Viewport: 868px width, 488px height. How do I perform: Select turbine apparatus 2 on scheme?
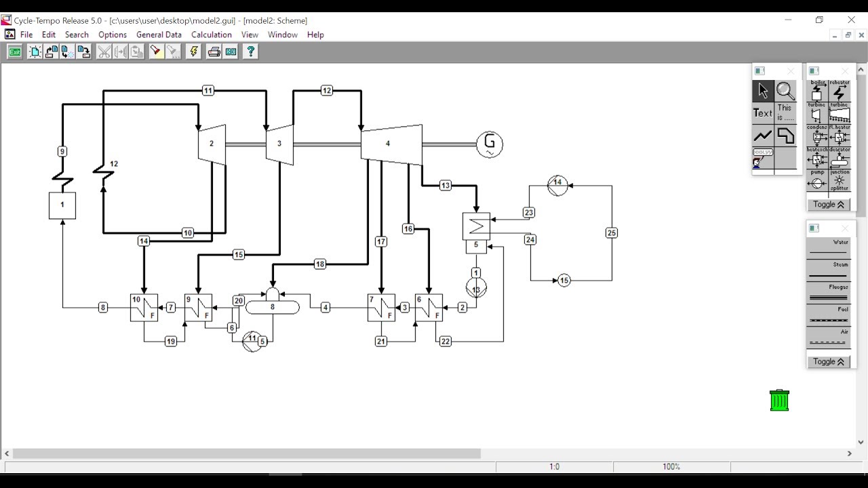click(x=212, y=144)
